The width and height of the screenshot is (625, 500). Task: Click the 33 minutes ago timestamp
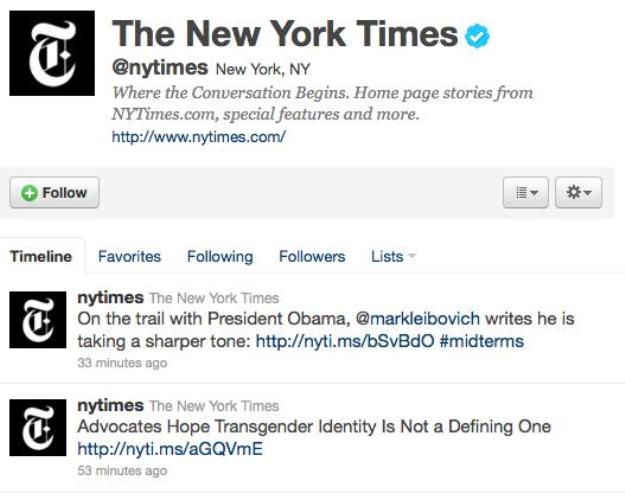point(122,363)
